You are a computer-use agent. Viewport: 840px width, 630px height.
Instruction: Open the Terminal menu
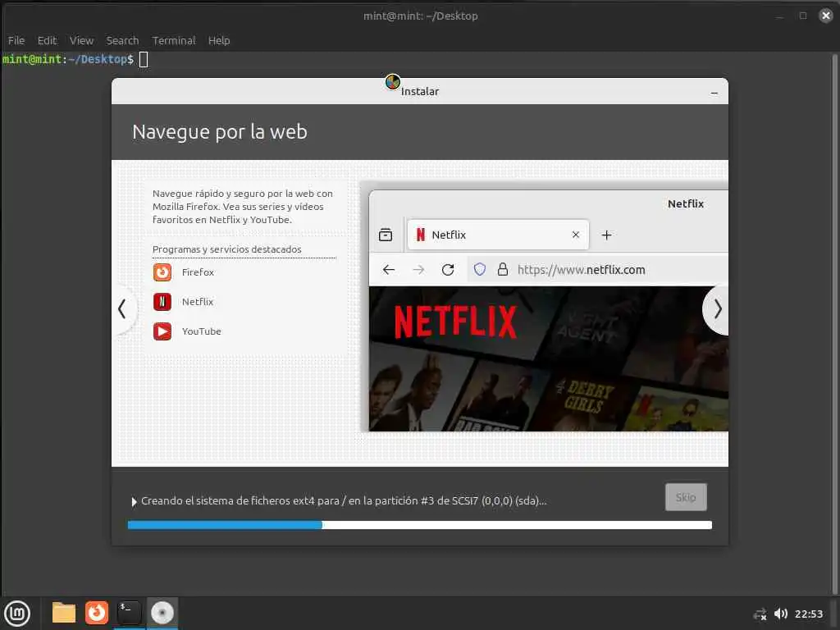coord(174,41)
